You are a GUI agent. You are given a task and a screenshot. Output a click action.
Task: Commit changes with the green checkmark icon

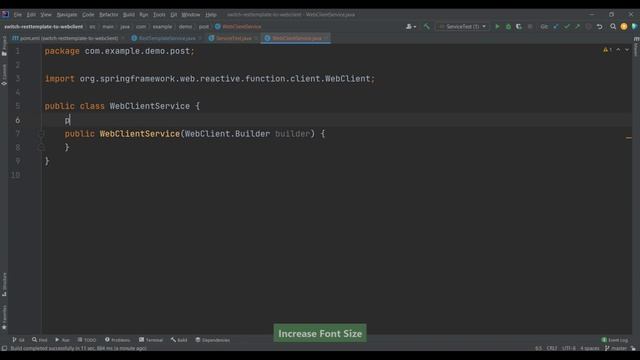567,27
